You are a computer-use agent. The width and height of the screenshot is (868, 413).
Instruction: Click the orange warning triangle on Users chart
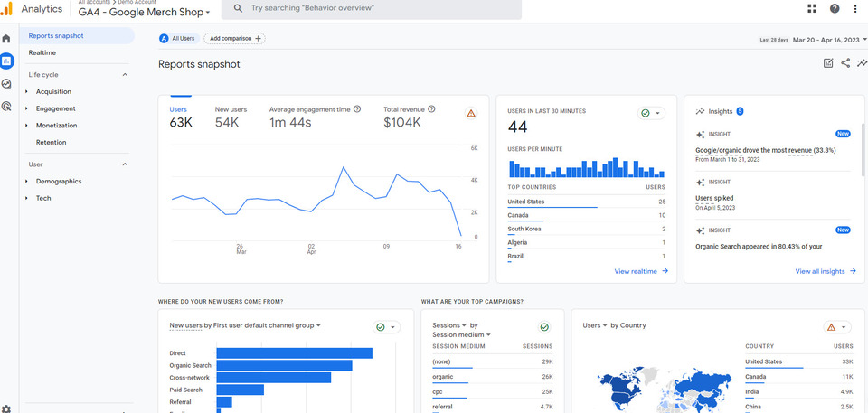coord(470,113)
